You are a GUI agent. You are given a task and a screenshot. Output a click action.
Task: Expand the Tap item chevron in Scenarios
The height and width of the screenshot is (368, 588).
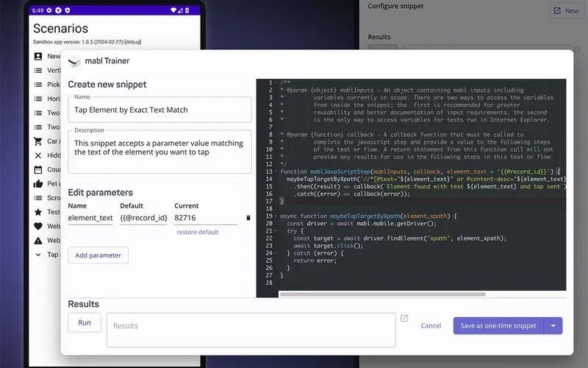[x=38, y=255]
